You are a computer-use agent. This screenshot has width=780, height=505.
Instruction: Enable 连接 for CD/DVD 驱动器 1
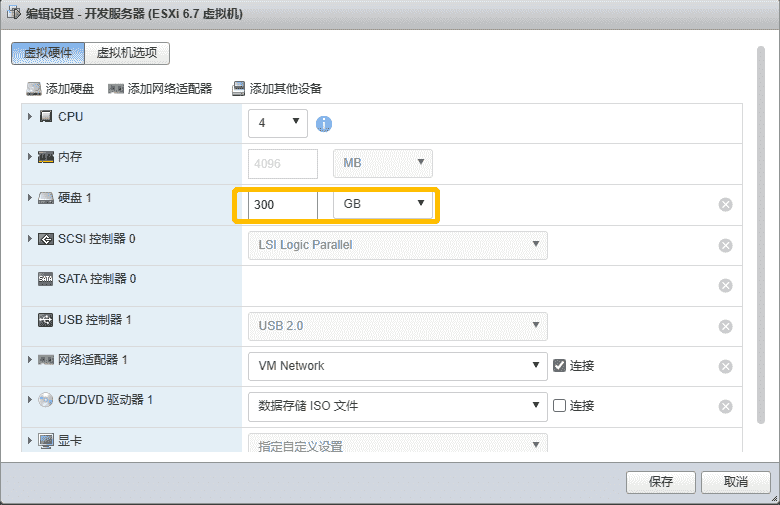[x=559, y=405]
